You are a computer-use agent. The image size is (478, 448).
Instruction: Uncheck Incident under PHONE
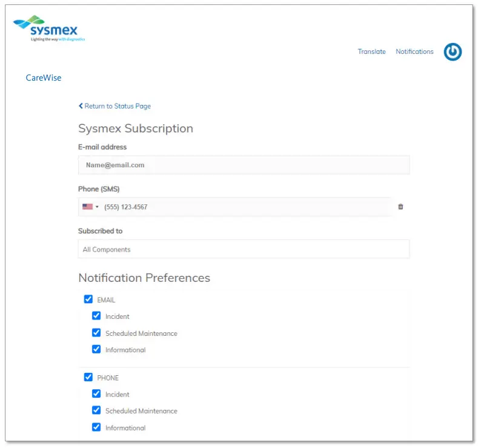tap(96, 393)
